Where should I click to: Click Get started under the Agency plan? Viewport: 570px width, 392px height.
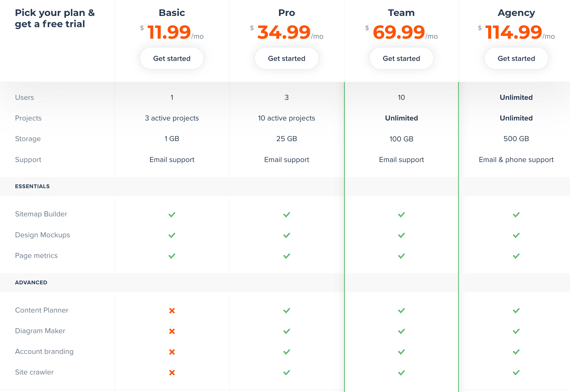tap(516, 58)
